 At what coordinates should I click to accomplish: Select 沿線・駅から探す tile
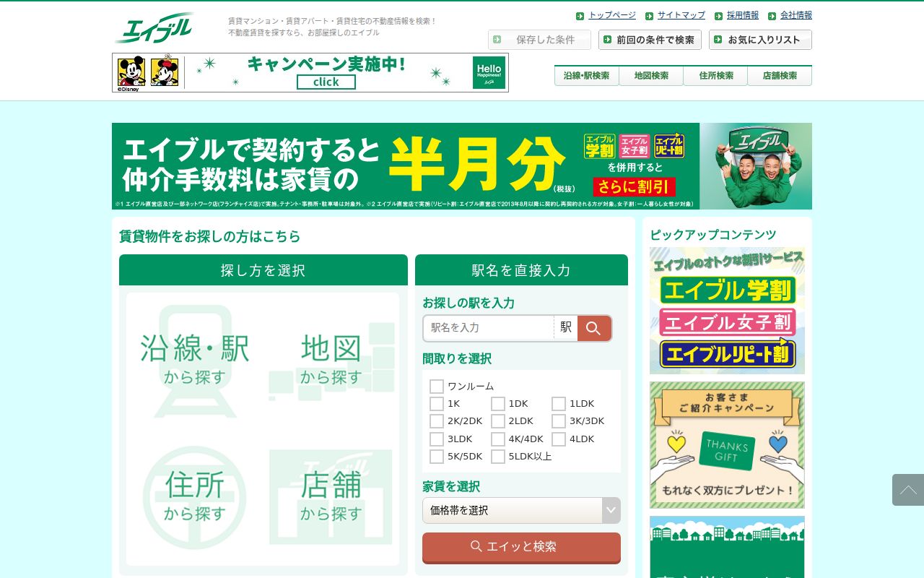point(194,360)
